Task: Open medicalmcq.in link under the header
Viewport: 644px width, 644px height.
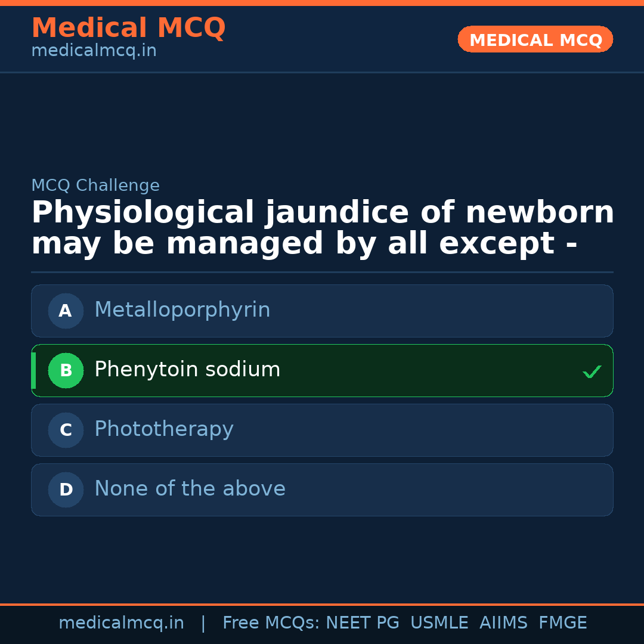Action: [94, 50]
